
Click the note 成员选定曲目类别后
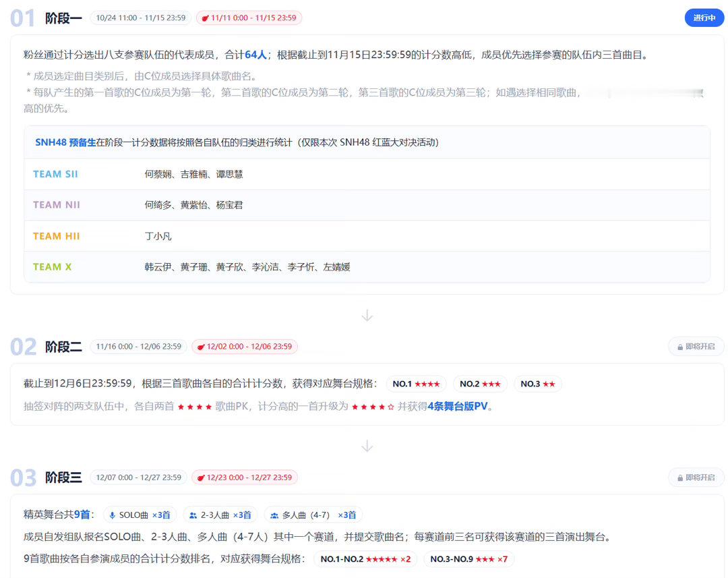[x=142, y=76]
